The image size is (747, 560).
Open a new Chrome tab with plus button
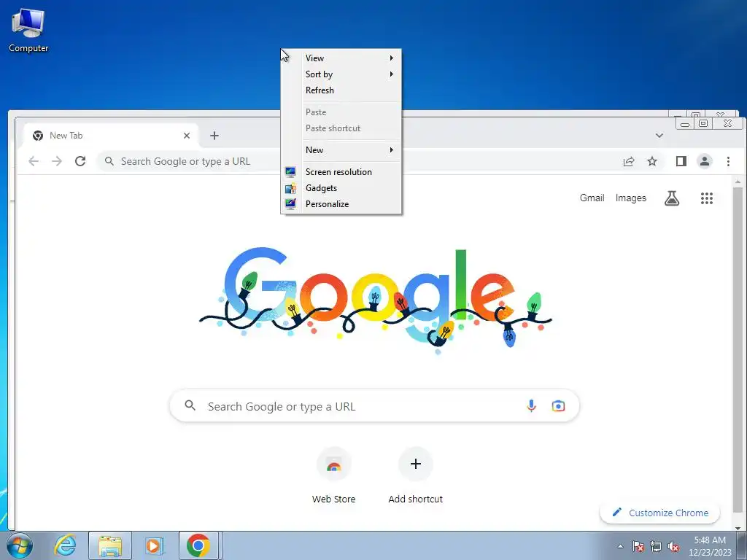pos(214,136)
